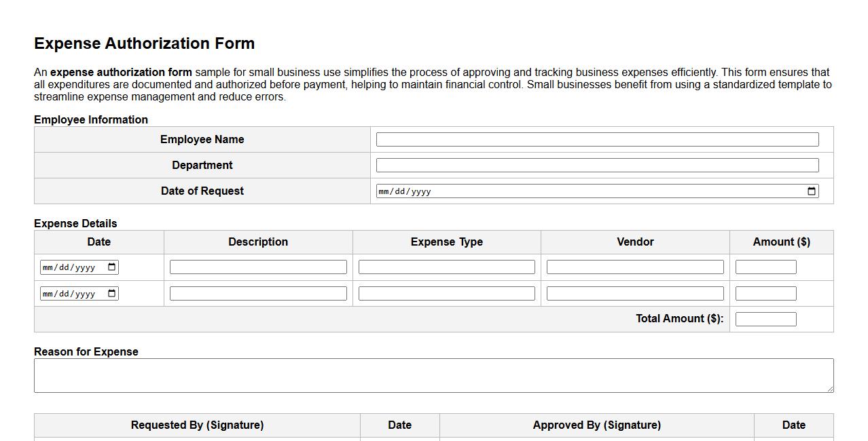
Task: Click the Employee Name input field
Action: coord(598,139)
